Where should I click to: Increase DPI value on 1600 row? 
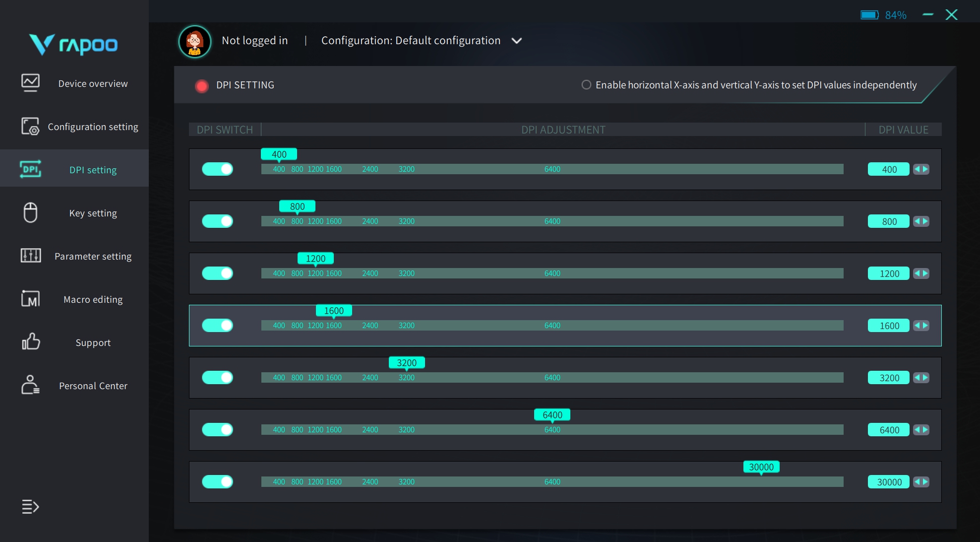(925, 326)
